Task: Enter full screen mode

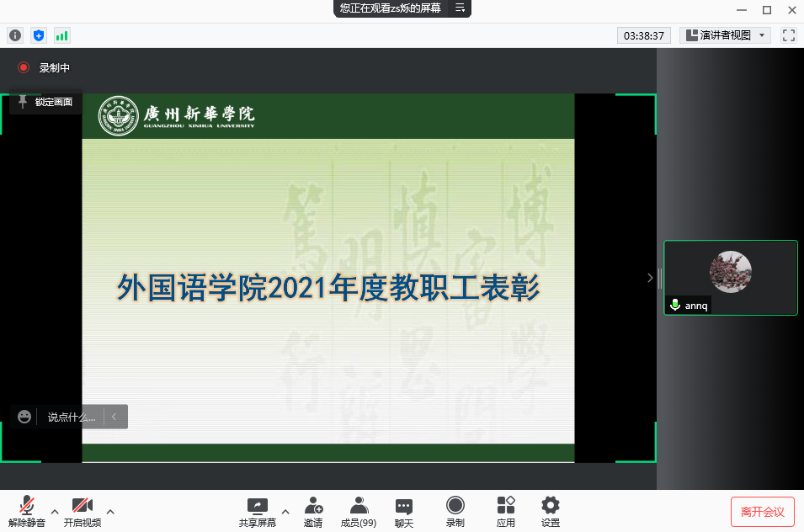Action: [788, 35]
